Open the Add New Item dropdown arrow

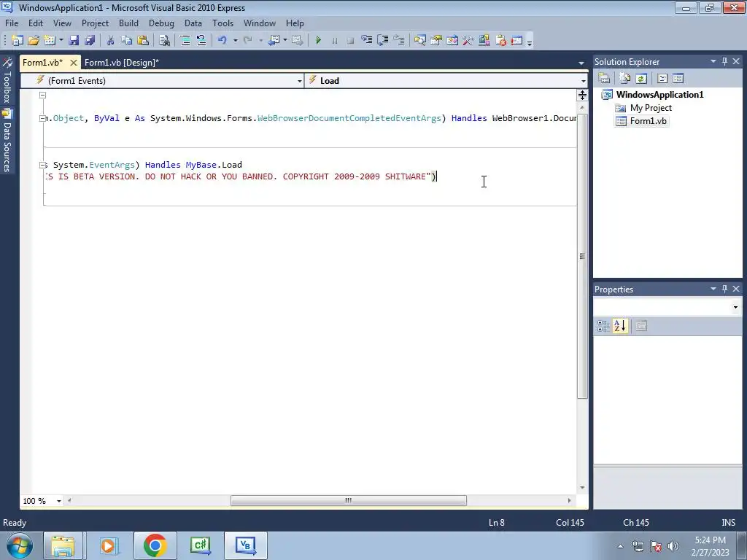coord(61,41)
